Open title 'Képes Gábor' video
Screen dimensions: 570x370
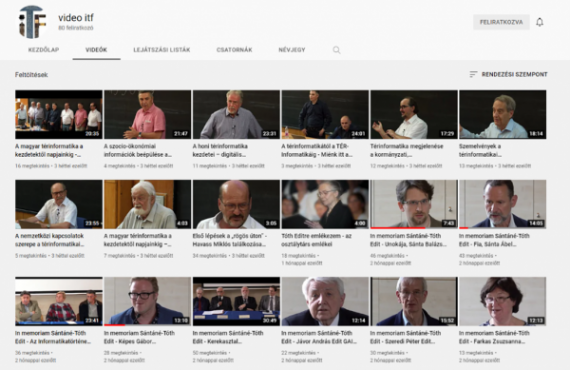(x=139, y=337)
